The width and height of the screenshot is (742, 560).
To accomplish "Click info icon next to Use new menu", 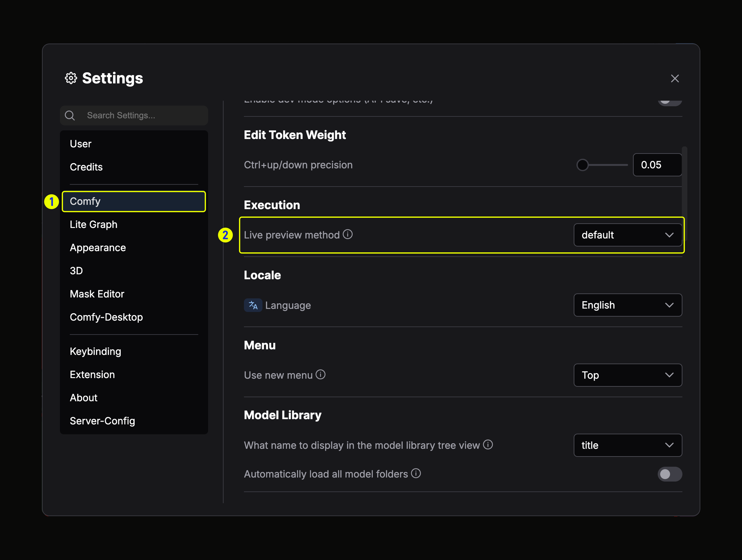I will pos(320,375).
